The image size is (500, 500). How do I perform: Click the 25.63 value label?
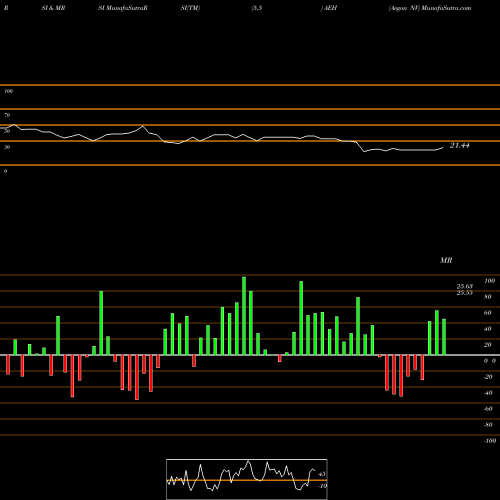click(x=465, y=286)
